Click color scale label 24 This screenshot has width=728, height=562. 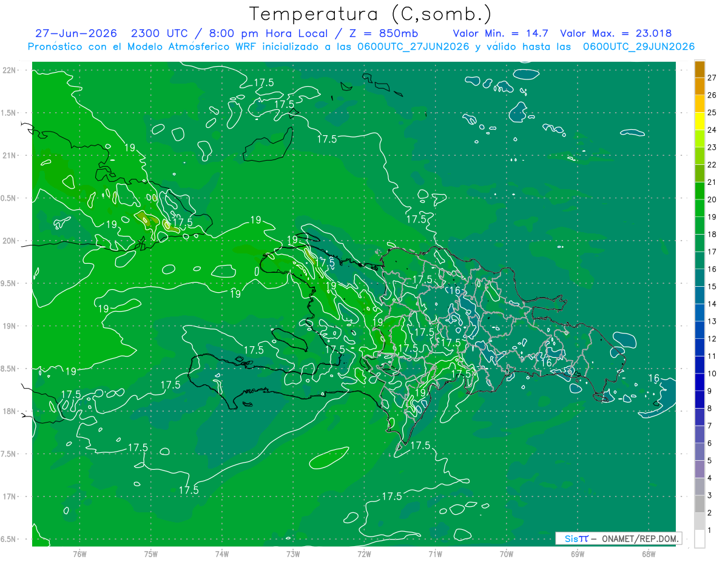tap(712, 130)
